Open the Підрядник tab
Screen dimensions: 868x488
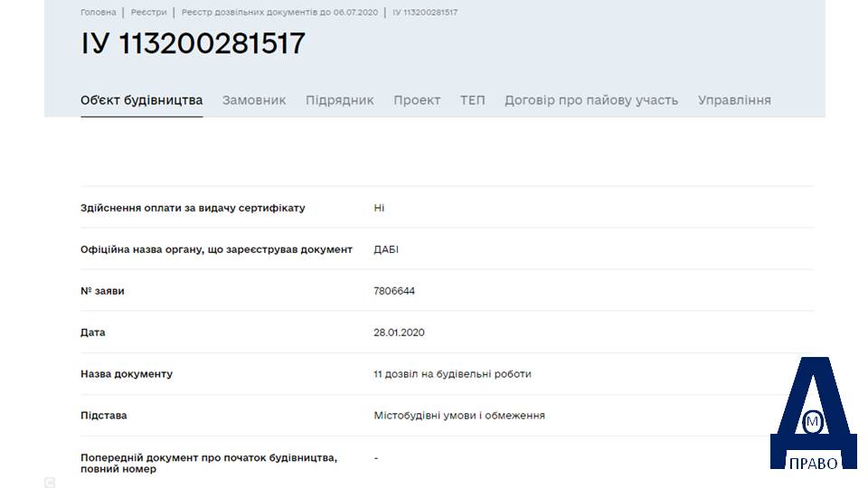(x=340, y=100)
